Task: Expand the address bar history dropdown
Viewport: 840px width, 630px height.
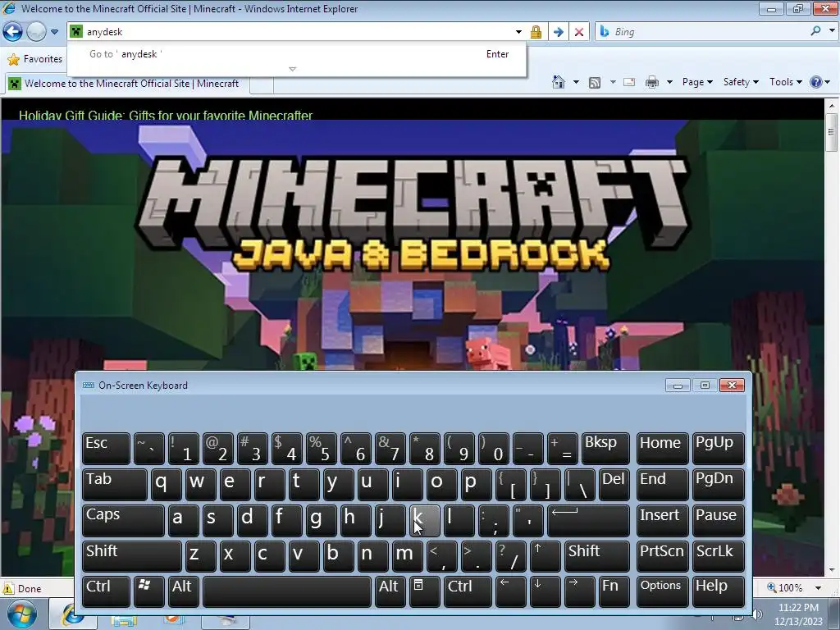Action: [x=518, y=32]
